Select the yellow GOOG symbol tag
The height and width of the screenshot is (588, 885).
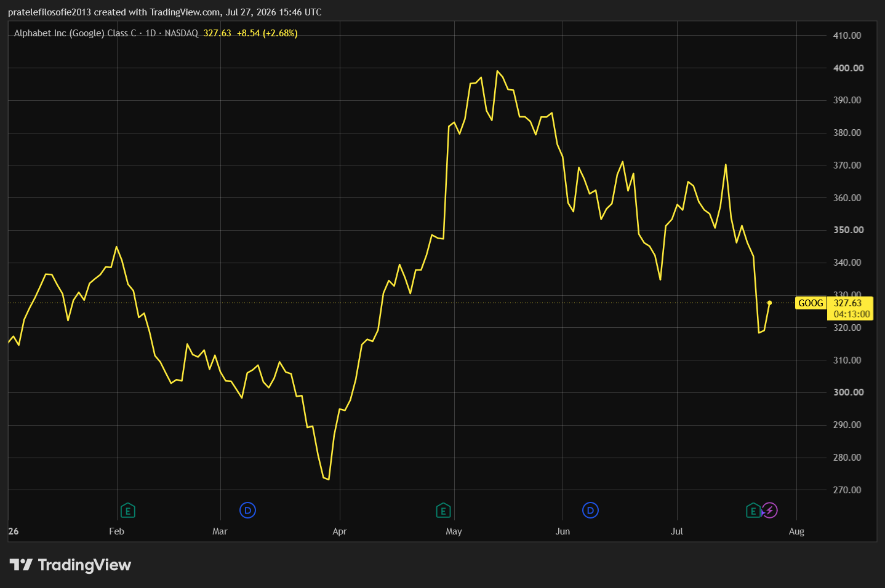point(811,303)
